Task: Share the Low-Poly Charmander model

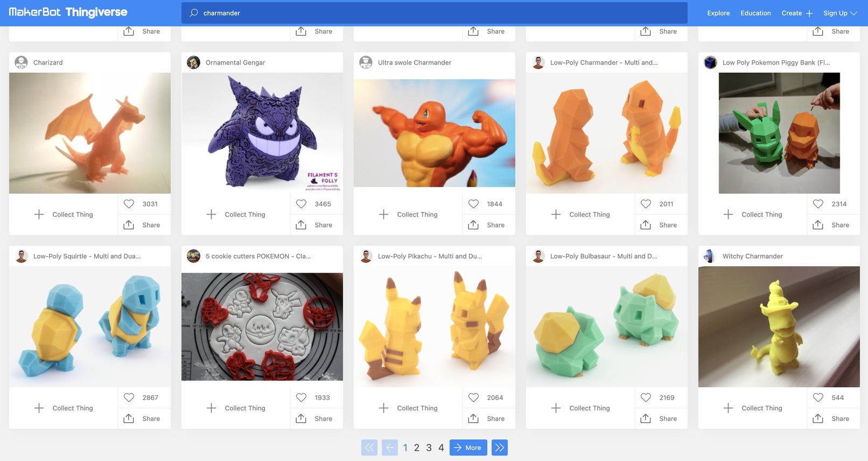Action: pyautogui.click(x=661, y=225)
